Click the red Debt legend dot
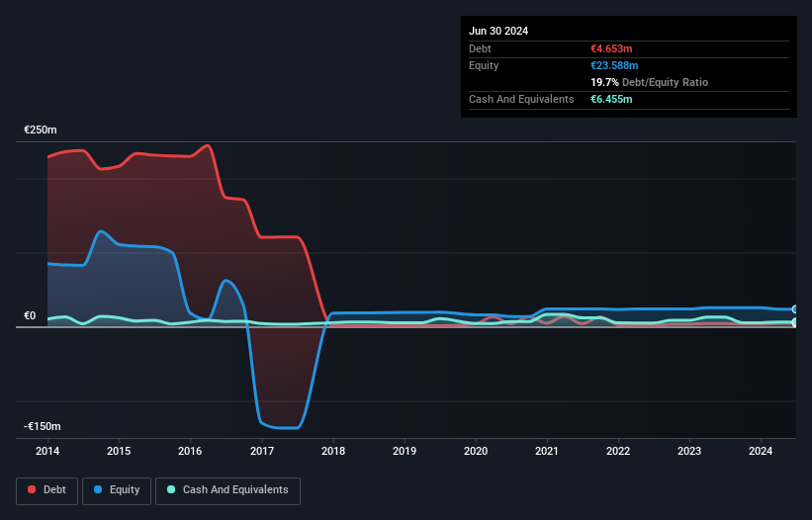 (32, 489)
